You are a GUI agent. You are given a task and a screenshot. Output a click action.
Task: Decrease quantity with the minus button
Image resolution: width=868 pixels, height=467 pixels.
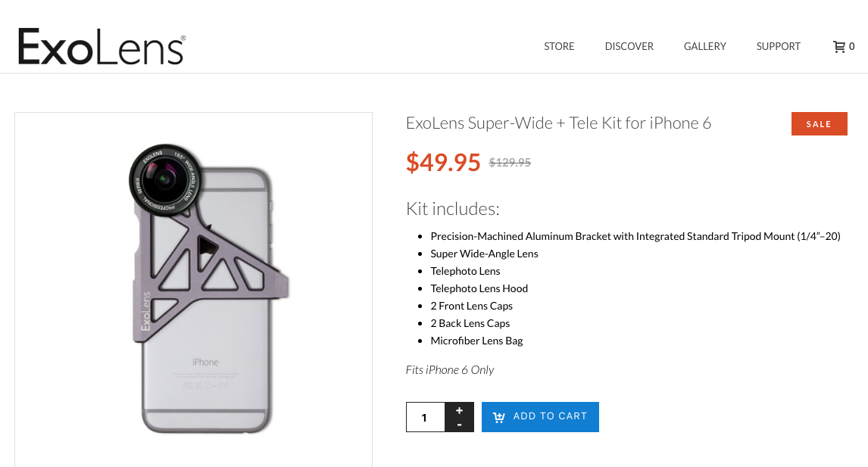click(459, 425)
